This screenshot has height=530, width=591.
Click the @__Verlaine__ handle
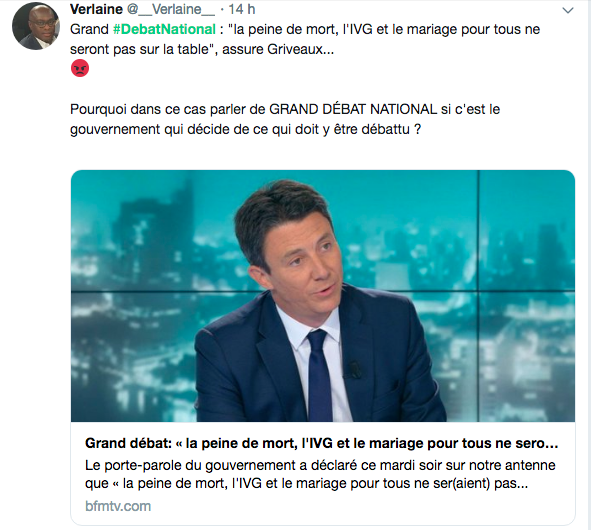tap(171, 9)
